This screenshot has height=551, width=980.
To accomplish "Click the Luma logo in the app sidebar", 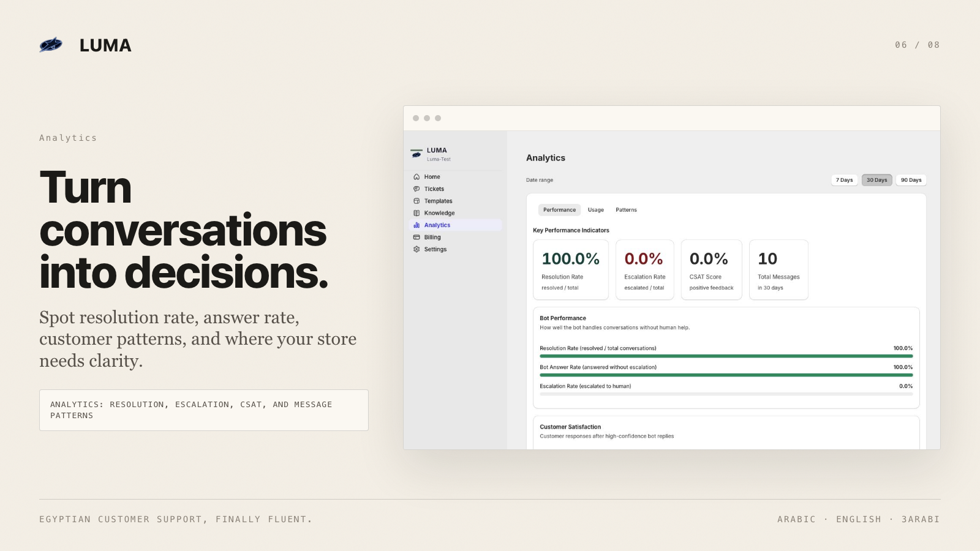I will pos(417,153).
